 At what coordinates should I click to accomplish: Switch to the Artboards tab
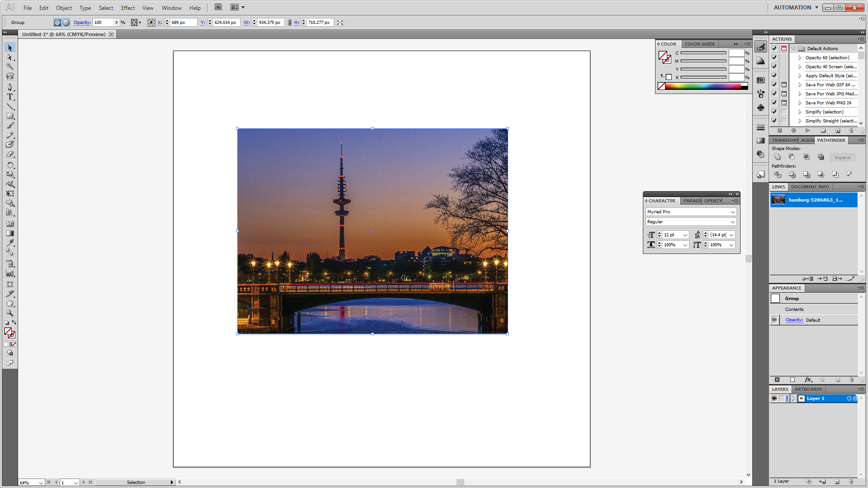click(808, 389)
